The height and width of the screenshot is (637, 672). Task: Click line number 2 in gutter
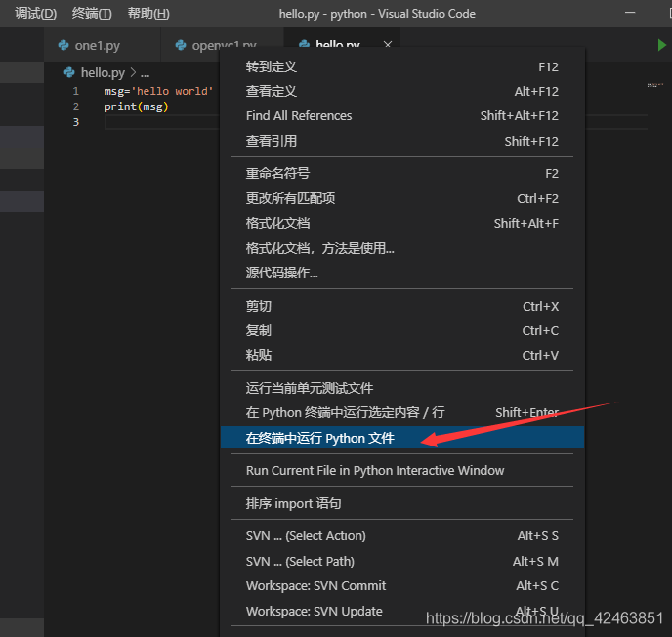point(76,106)
